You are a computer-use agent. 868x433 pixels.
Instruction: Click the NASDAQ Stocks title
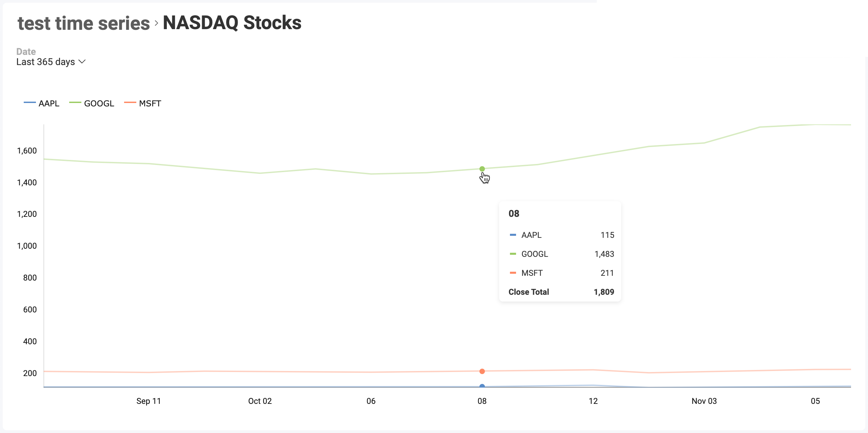click(x=232, y=23)
